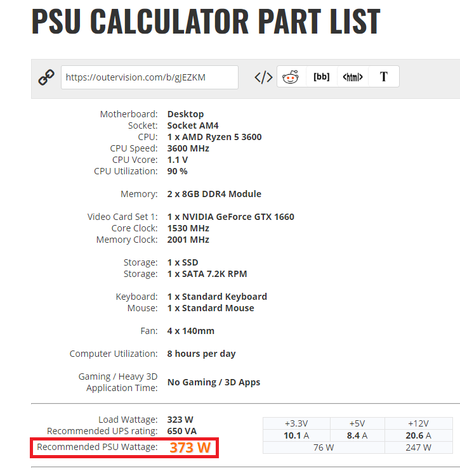Click "1 x NVIDIA GeForce GTX 1660"
Screen dimensions: 460x476
pyautogui.click(x=230, y=217)
